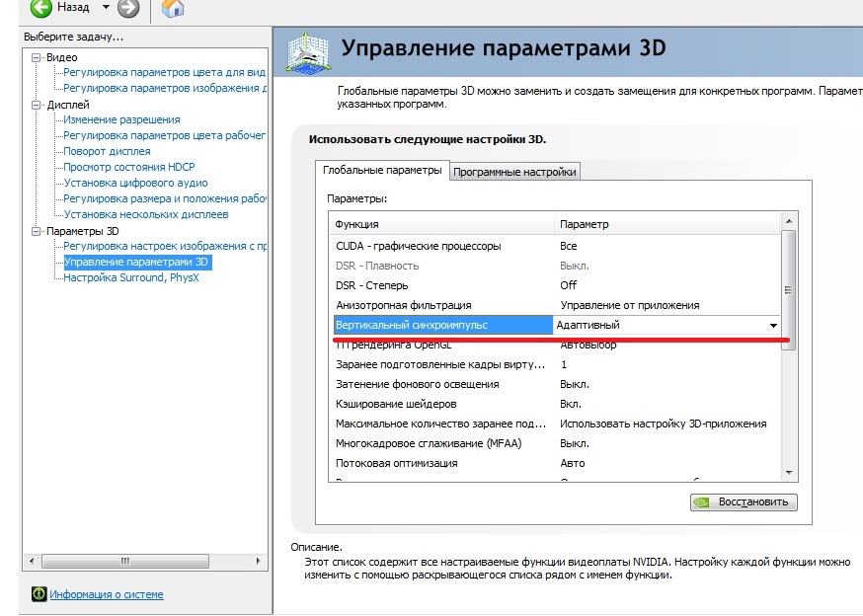This screenshot has width=863, height=616.
Task: Open Настройка Surround, PhysX
Action: [131, 277]
